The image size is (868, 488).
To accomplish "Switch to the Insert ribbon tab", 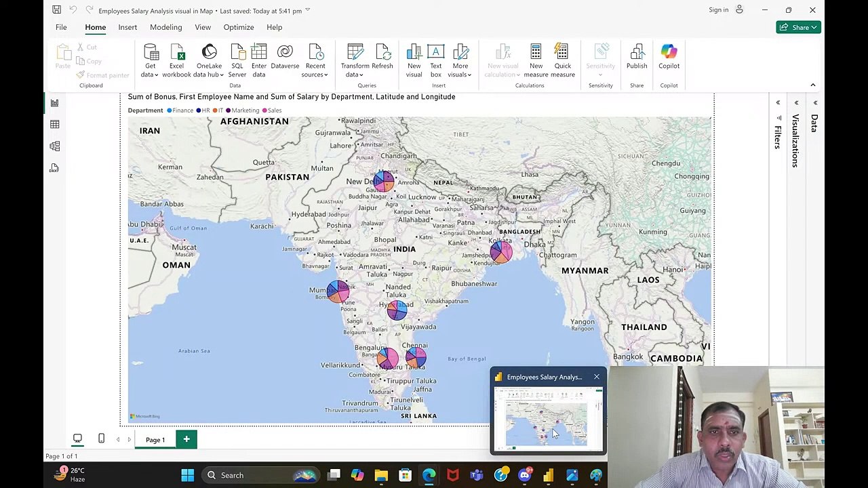I will pyautogui.click(x=127, y=27).
